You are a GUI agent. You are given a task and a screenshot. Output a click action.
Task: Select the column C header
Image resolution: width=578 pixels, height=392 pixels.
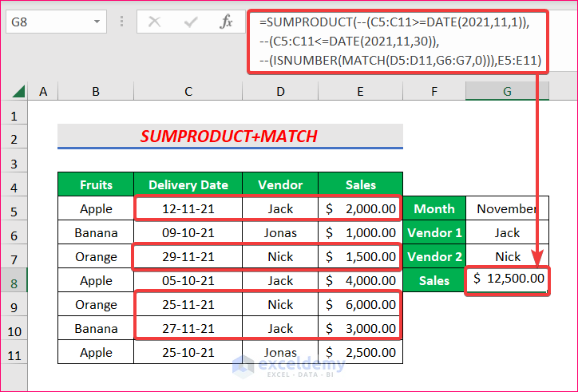[x=188, y=92]
